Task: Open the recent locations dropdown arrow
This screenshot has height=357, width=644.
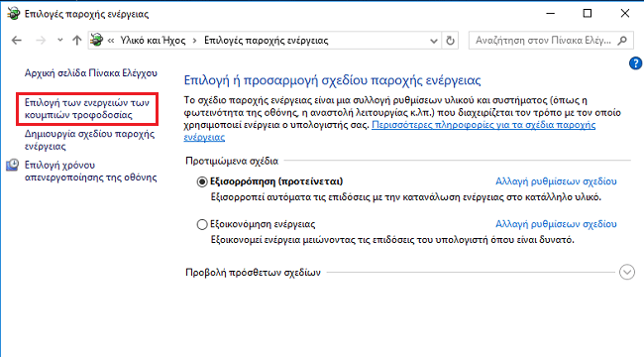Action: (60, 41)
